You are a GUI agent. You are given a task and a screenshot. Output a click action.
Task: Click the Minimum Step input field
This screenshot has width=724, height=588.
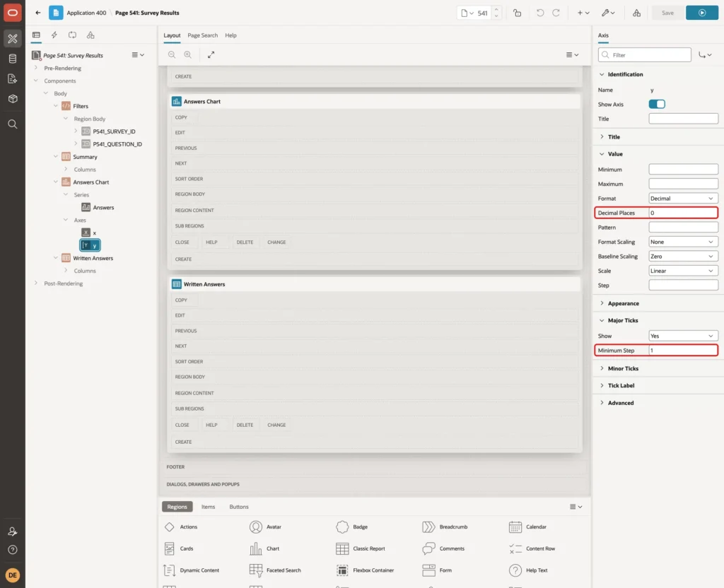[683, 351]
